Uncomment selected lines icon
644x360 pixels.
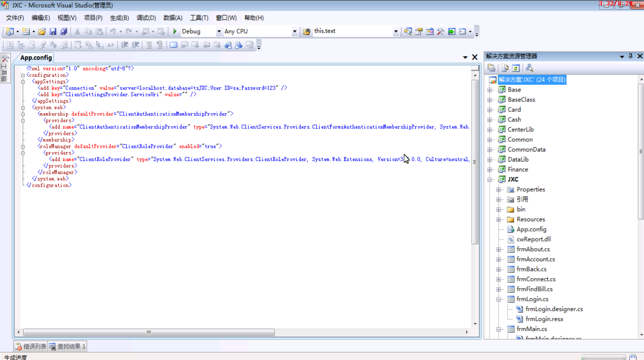click(160, 45)
